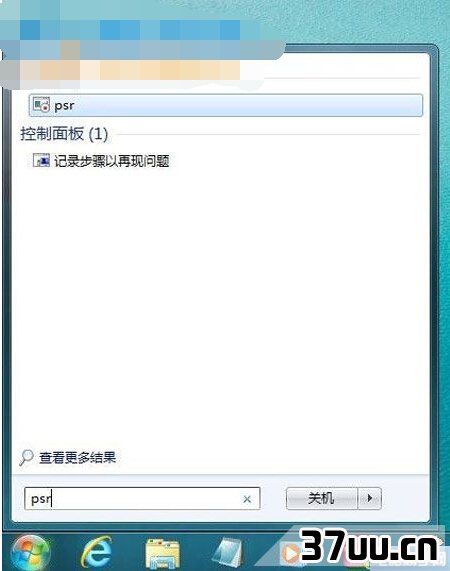Launch the psr program icon in results
450x571 pixels.
(x=41, y=105)
